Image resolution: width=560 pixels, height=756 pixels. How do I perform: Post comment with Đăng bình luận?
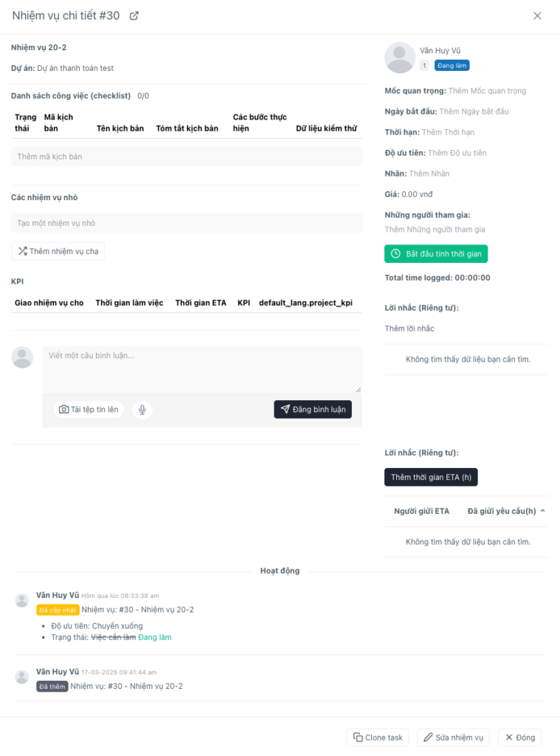click(x=313, y=409)
